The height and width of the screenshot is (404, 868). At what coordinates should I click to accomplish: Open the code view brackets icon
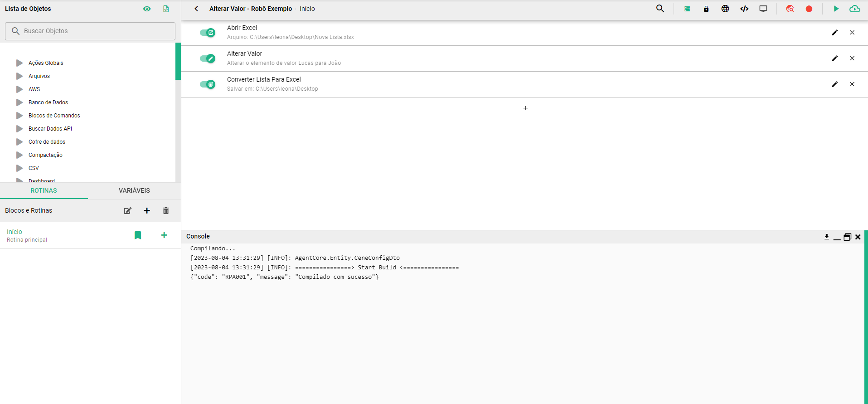tap(744, 9)
